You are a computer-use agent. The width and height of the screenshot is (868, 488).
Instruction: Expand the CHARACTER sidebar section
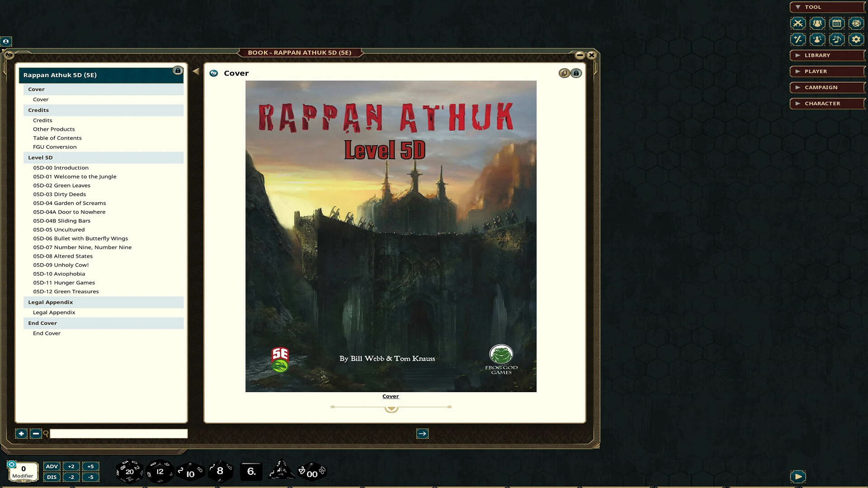pos(827,103)
